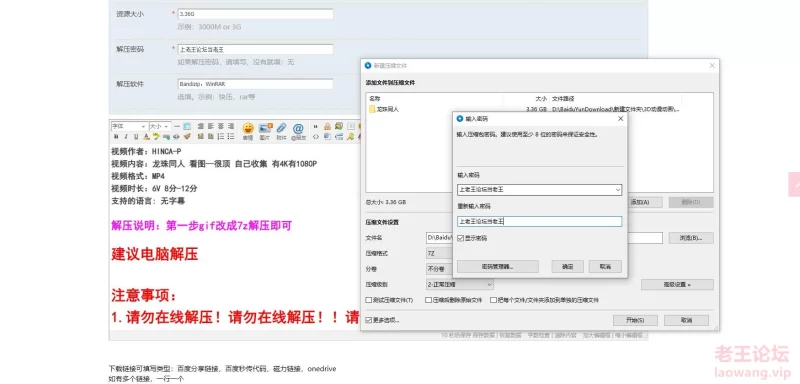Viewport: 800px width, 384px height.
Task: Open the 大小 font size dropdown
Action: point(159,126)
